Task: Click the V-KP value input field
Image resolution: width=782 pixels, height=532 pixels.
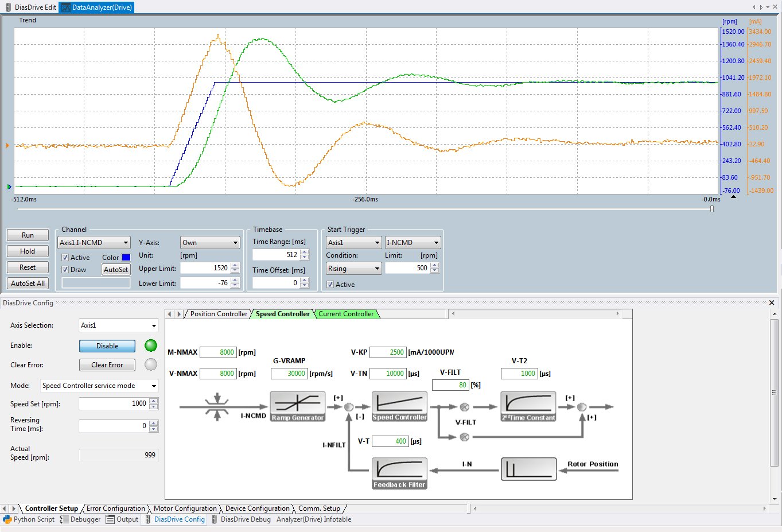Action: [x=388, y=352]
